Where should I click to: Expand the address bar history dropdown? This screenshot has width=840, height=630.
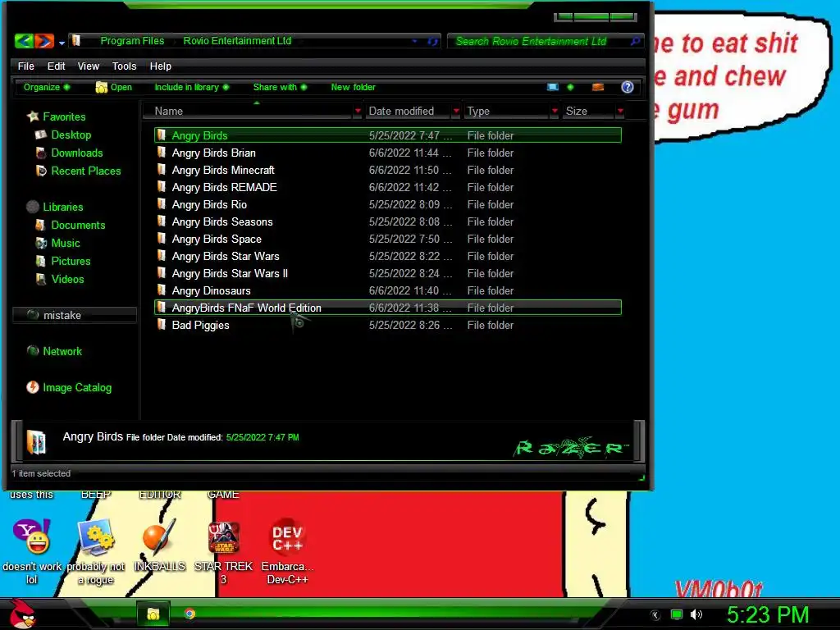[414, 41]
